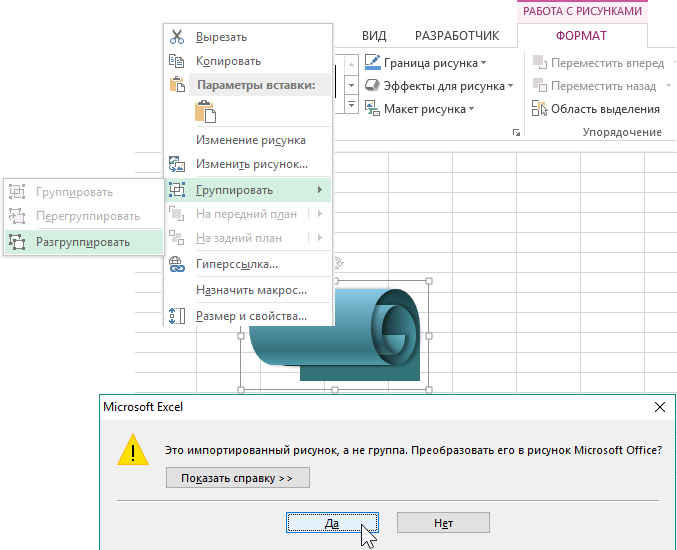Click the Hyperlink globe icon
Image resolution: width=677 pixels, height=550 pixels.
(177, 264)
